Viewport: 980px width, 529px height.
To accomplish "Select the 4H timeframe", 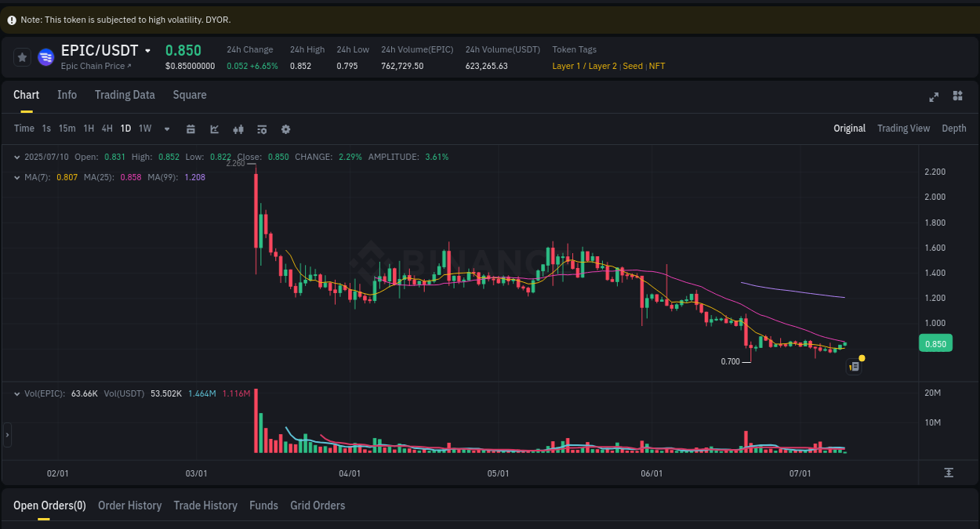I will click(x=107, y=129).
